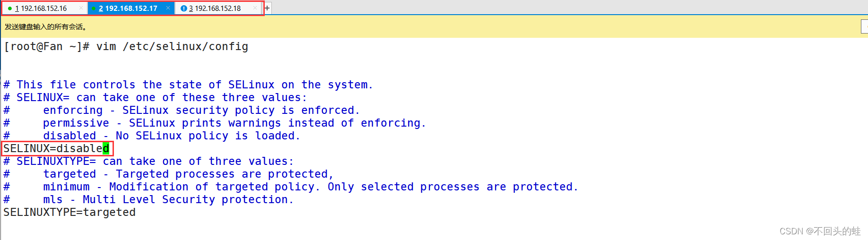Viewport: 868px width, 240px height.
Task: Close the 192.168.152.18 tab
Action: [x=255, y=8]
